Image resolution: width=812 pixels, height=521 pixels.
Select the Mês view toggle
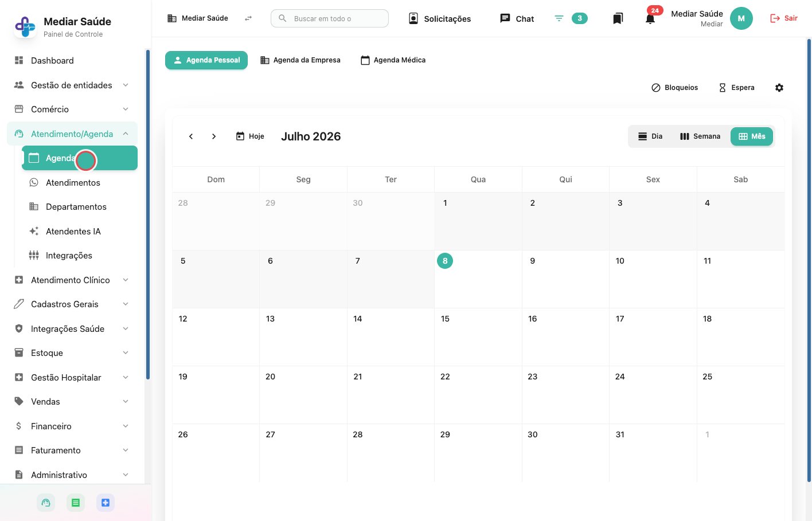pyautogui.click(x=752, y=136)
